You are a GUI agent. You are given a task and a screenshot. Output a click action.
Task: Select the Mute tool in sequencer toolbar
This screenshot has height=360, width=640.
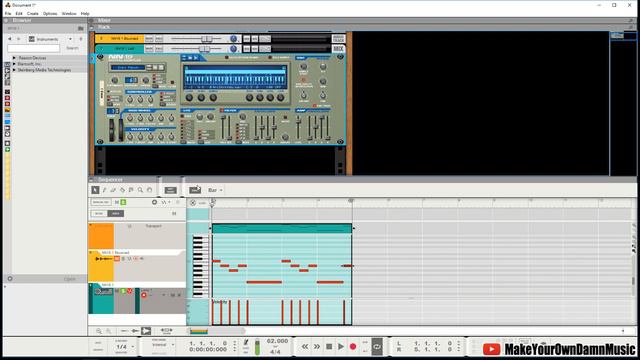[131, 190]
